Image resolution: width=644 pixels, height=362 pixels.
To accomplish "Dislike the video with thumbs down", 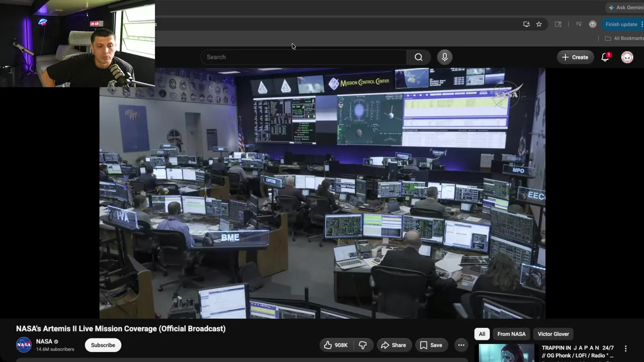I will click(x=362, y=345).
